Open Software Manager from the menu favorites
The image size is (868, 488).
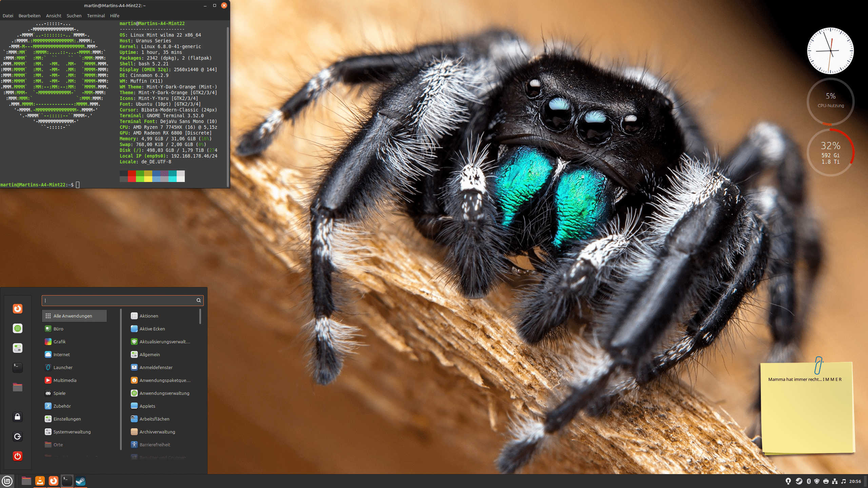click(x=18, y=328)
